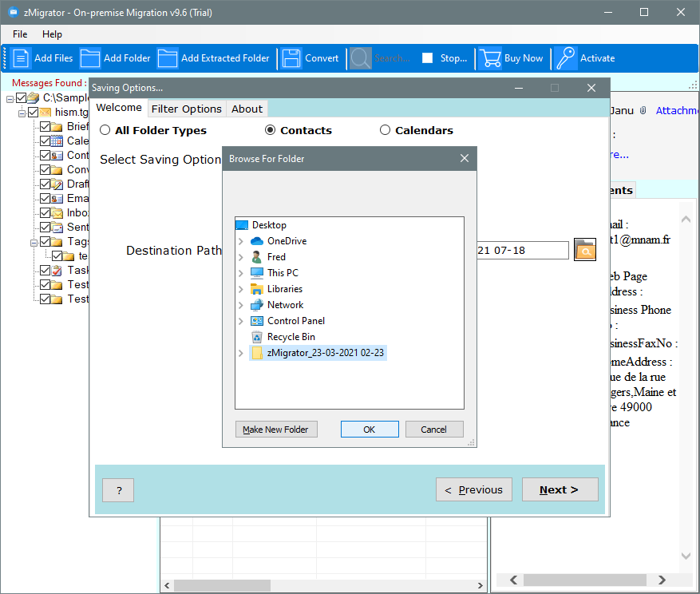The image size is (700, 594).
Task: Click the Tasks clipboard icon in tree
Action: [57, 270]
